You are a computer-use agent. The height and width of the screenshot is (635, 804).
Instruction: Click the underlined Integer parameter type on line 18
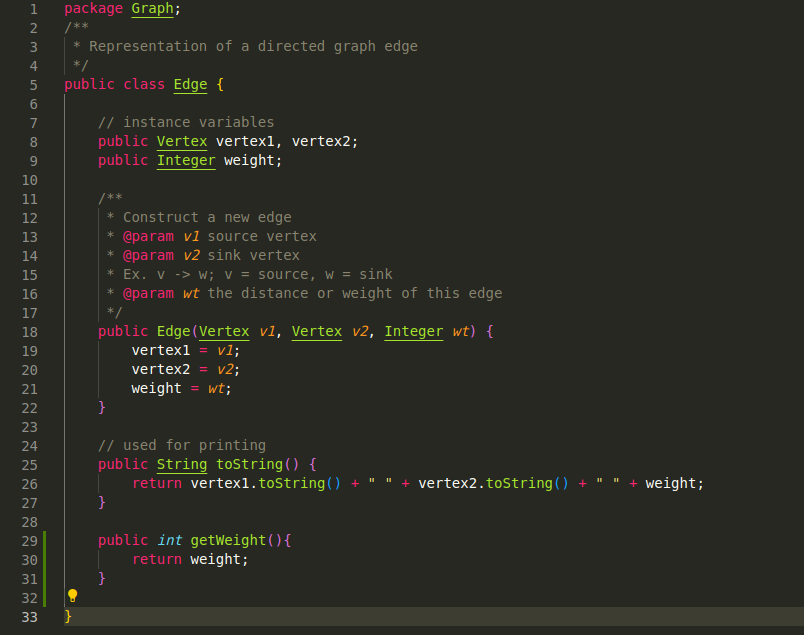click(413, 331)
